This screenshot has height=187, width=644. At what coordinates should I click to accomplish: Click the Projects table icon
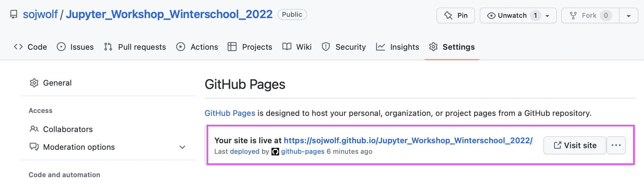(x=232, y=47)
